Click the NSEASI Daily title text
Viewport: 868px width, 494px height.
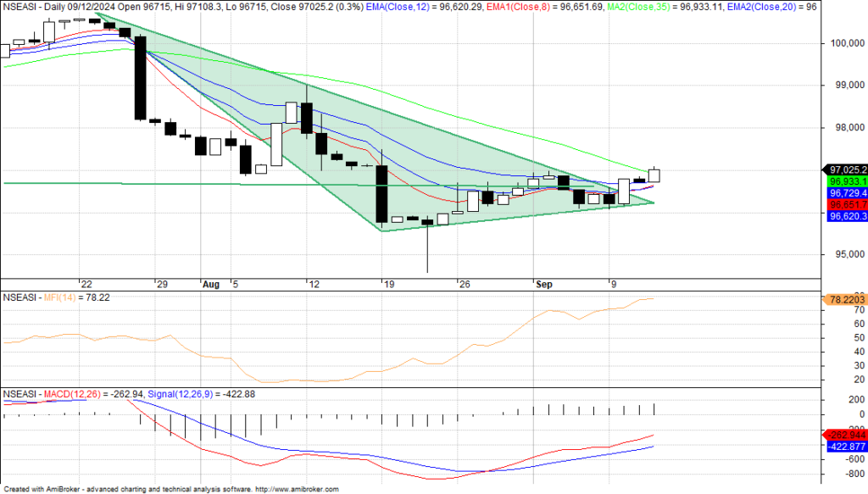coord(42,6)
